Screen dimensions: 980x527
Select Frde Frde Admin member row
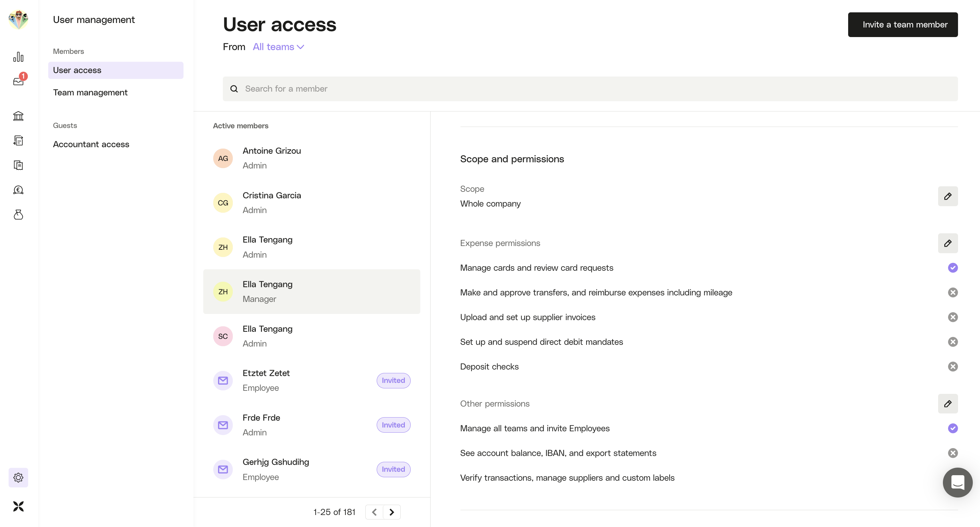[311, 425]
